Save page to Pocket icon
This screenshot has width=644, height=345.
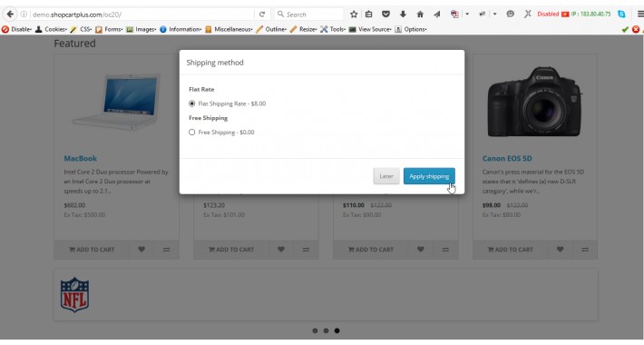click(x=385, y=15)
